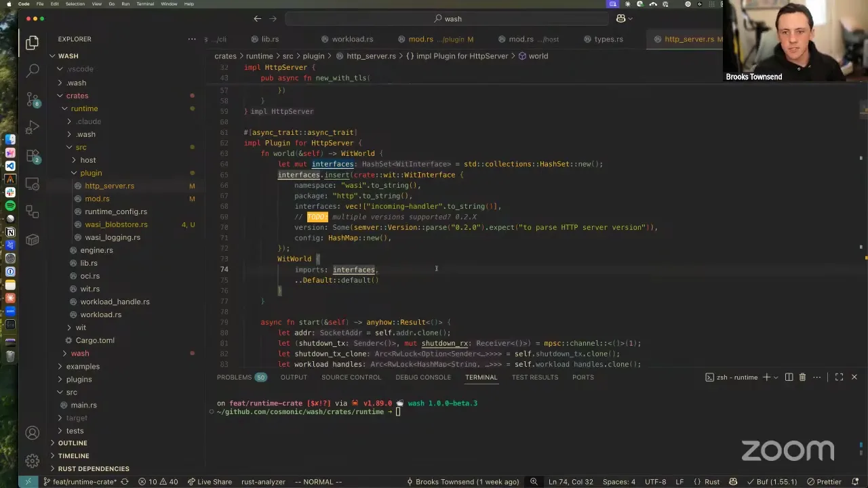Open Notion from the macOS dock

10,232
